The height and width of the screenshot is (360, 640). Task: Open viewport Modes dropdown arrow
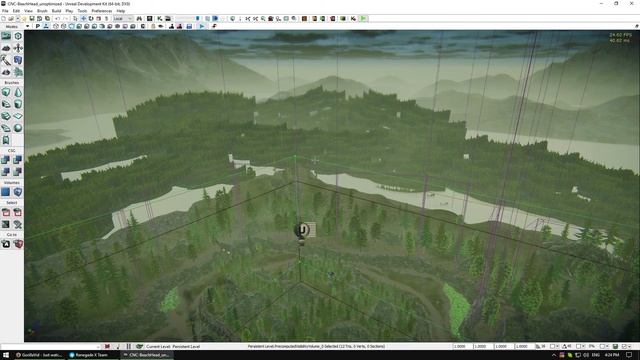point(27,27)
